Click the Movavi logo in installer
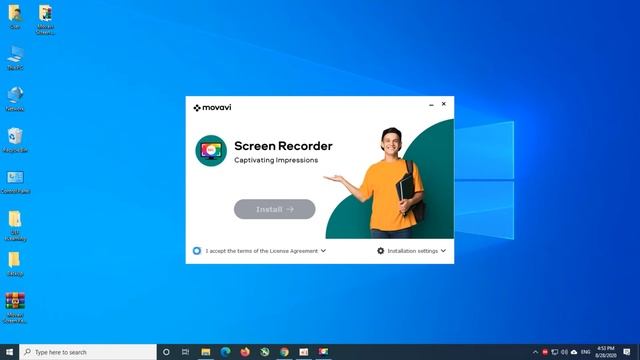The height and width of the screenshot is (360, 640). point(212,107)
